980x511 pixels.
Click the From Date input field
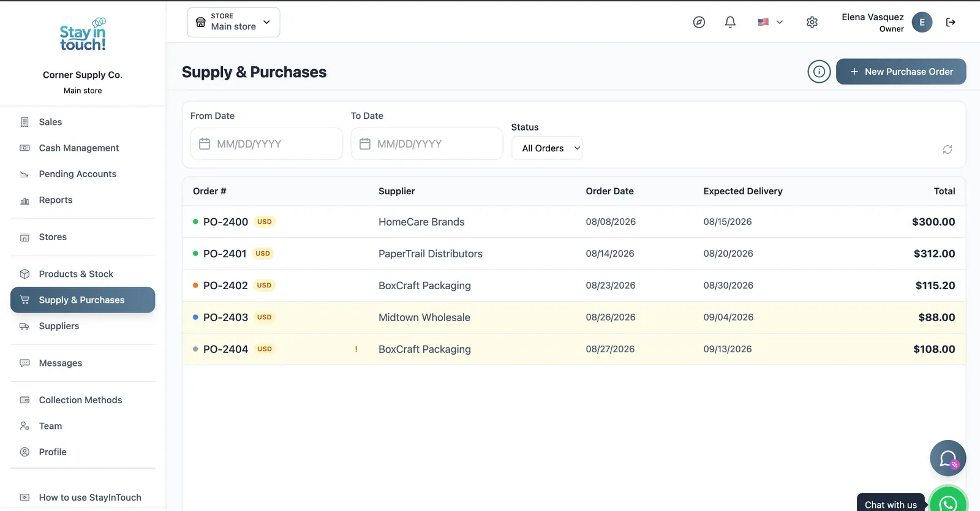coord(266,144)
